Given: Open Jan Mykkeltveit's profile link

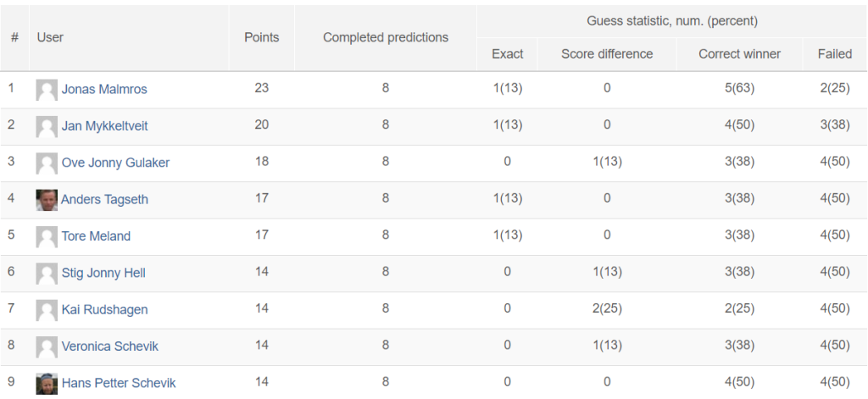Looking at the screenshot, I should (x=104, y=125).
